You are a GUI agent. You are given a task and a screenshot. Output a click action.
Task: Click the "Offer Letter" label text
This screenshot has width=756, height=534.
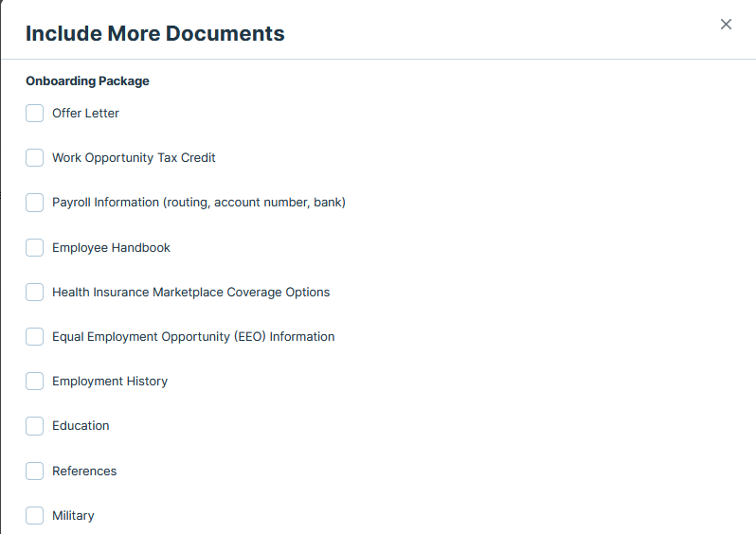85,114
